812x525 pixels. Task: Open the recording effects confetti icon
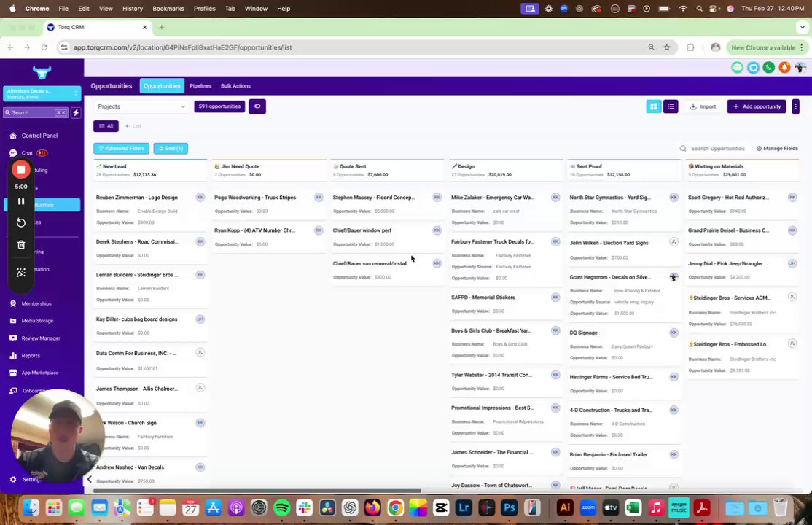(x=21, y=272)
